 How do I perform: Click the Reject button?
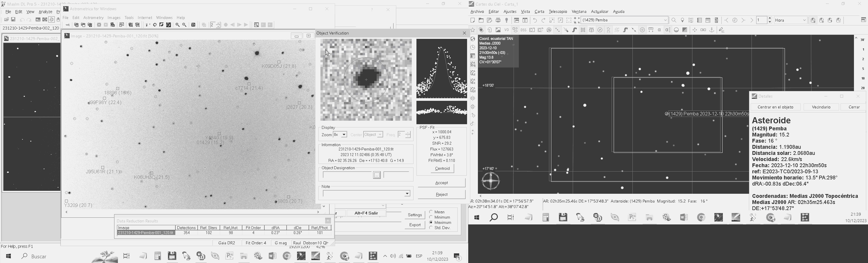pos(441,194)
